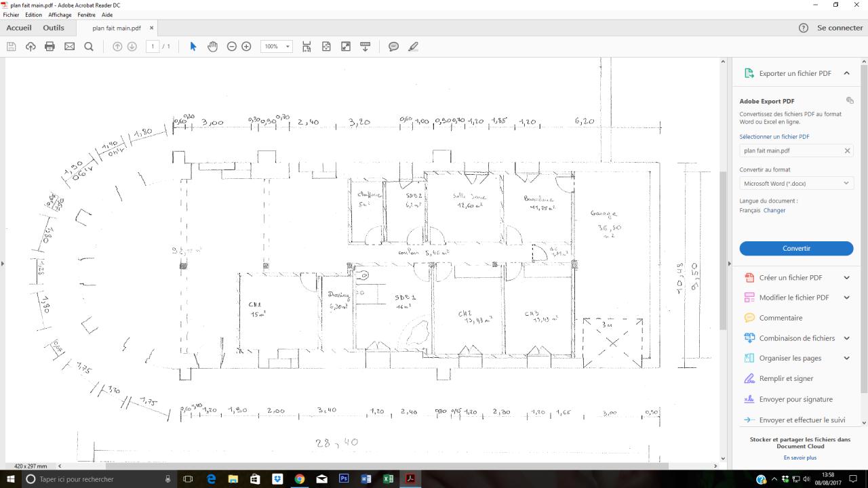Switch to the Accueil tab
This screenshot has width=868, height=488.
tap(19, 28)
